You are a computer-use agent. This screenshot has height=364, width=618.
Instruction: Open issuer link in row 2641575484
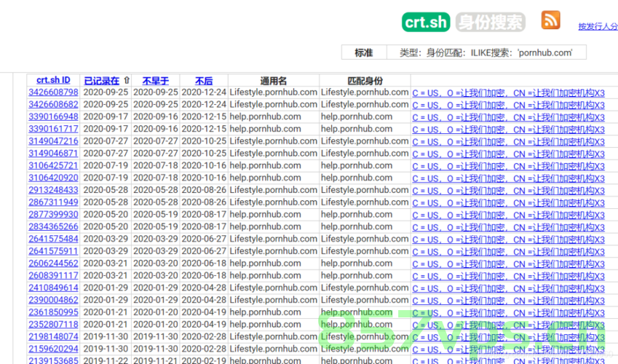(x=508, y=240)
